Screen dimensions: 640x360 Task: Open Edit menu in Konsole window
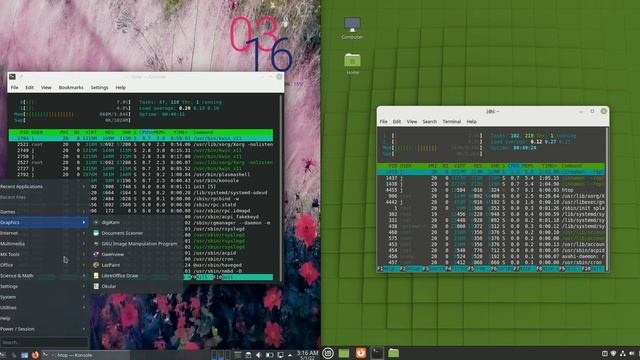click(x=29, y=87)
